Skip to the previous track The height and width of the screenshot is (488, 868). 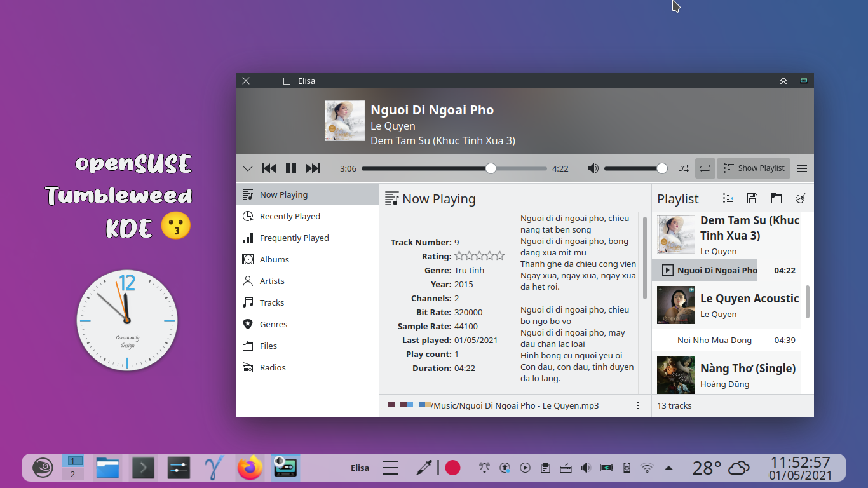(269, 168)
